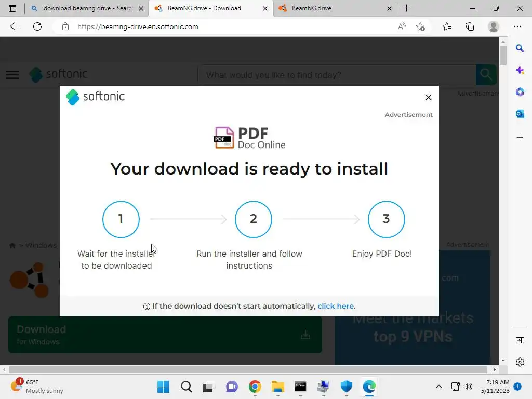This screenshot has width=532, height=399.
Task: Open the Collections icon
Action: coord(470,26)
